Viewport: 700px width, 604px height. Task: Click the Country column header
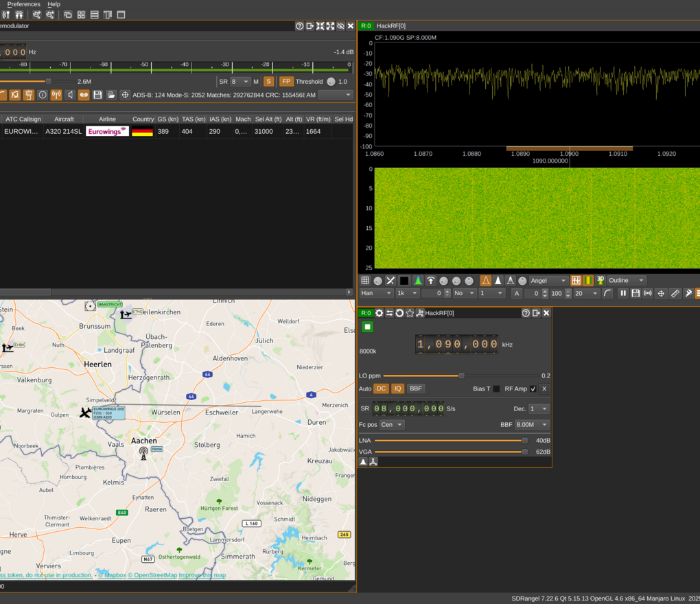143,119
